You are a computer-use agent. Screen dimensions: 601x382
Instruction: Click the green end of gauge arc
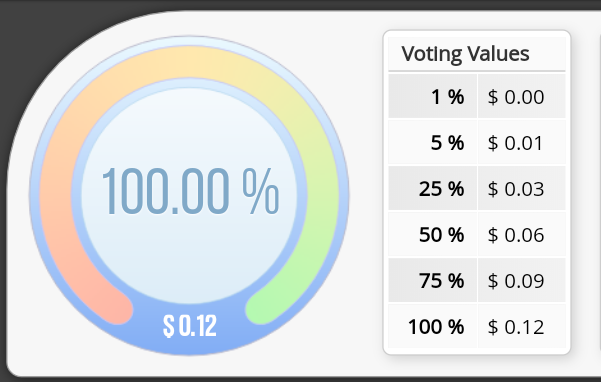point(263,308)
